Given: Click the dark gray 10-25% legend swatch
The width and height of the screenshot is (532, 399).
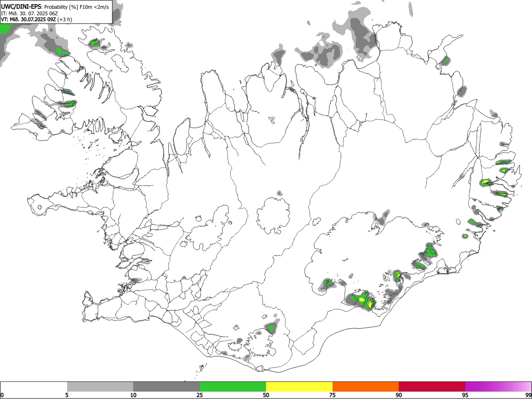Looking at the screenshot, I should (x=167, y=387).
